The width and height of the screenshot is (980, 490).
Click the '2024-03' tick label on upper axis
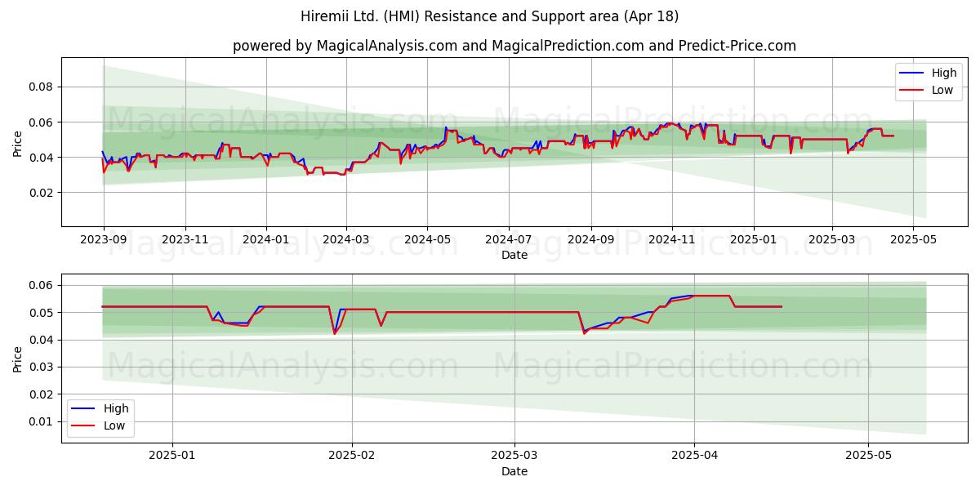[x=346, y=240]
